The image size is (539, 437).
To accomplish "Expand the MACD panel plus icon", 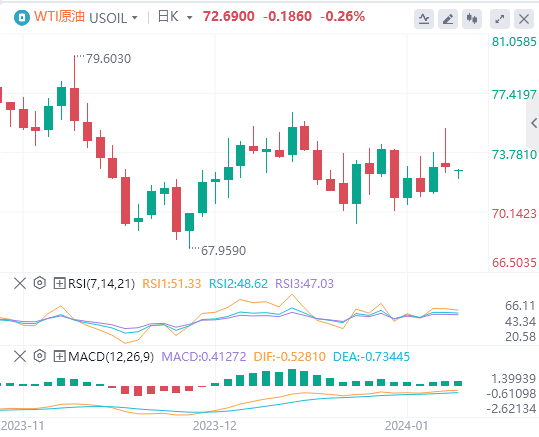I will tap(59, 356).
